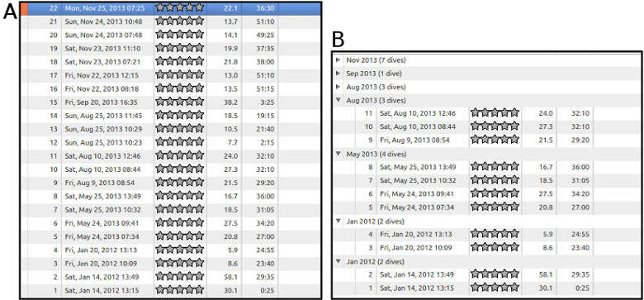Collapse the Jan 2012 trip above dive 4
The image size is (644, 300).
click(338, 221)
